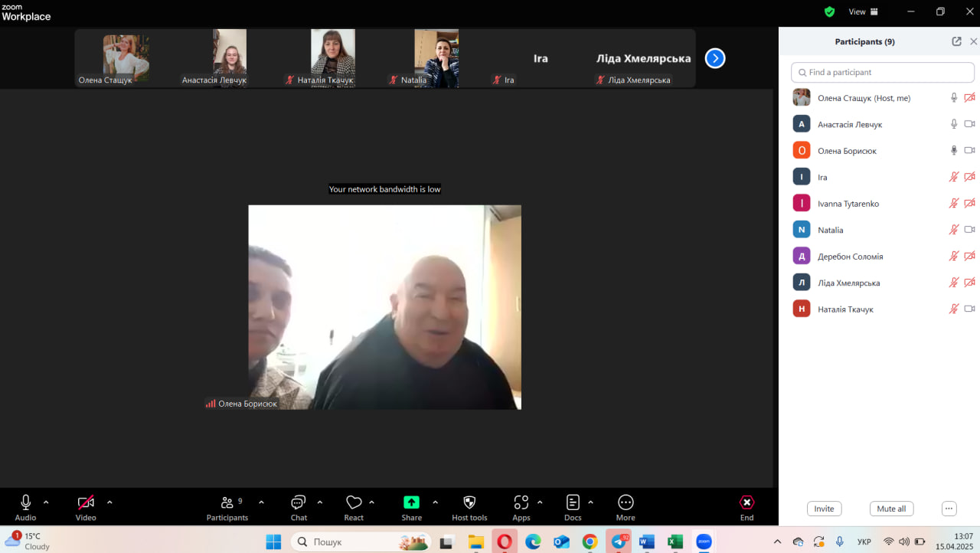Expand the Share options chevron
Screen dimensions: 980x553
tap(436, 502)
